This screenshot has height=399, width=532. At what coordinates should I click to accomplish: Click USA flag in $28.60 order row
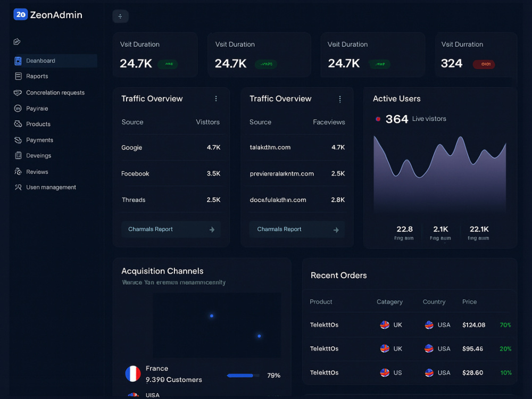coord(429,372)
